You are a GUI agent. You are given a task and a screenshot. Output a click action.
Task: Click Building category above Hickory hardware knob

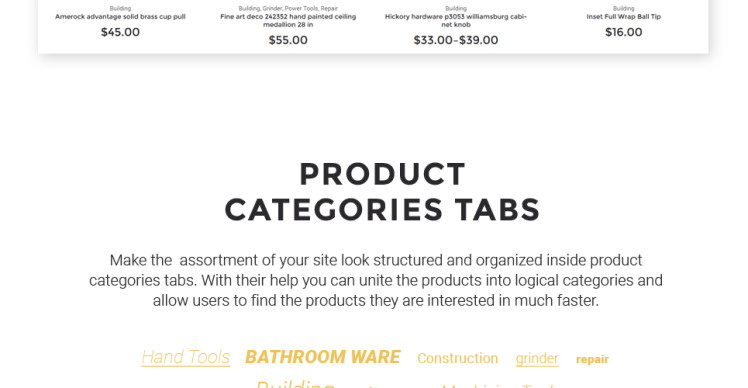point(456,9)
